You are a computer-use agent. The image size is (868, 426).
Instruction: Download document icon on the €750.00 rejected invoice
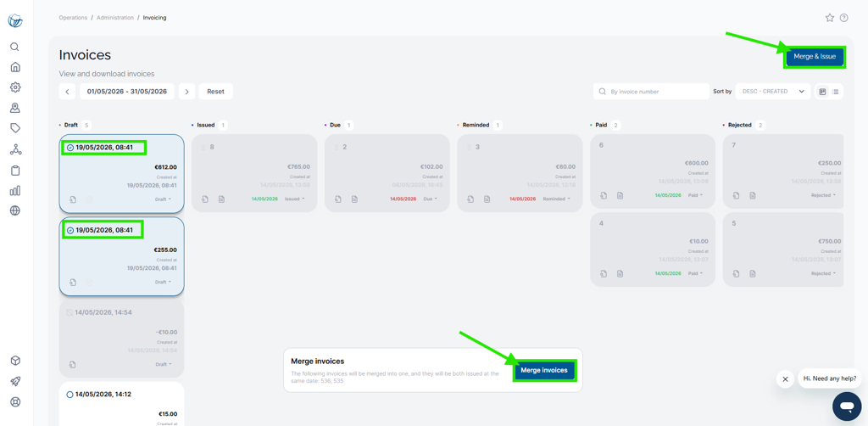[753, 273]
